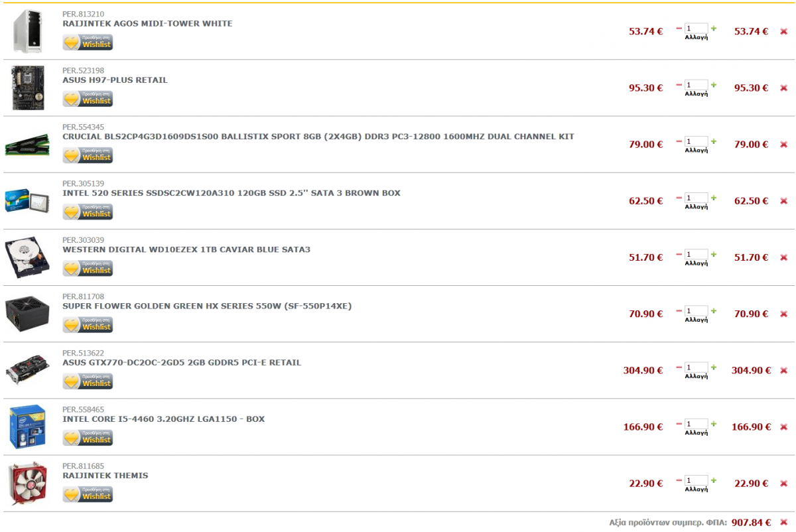Open WESTERN DIGITAL WD10EZEX product link

point(186,249)
